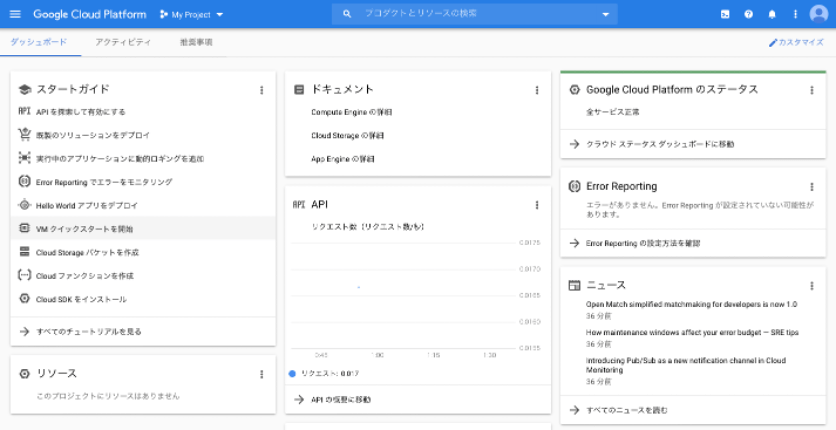Open Compute Engine の詳細 document
836x430 pixels.
(352, 112)
